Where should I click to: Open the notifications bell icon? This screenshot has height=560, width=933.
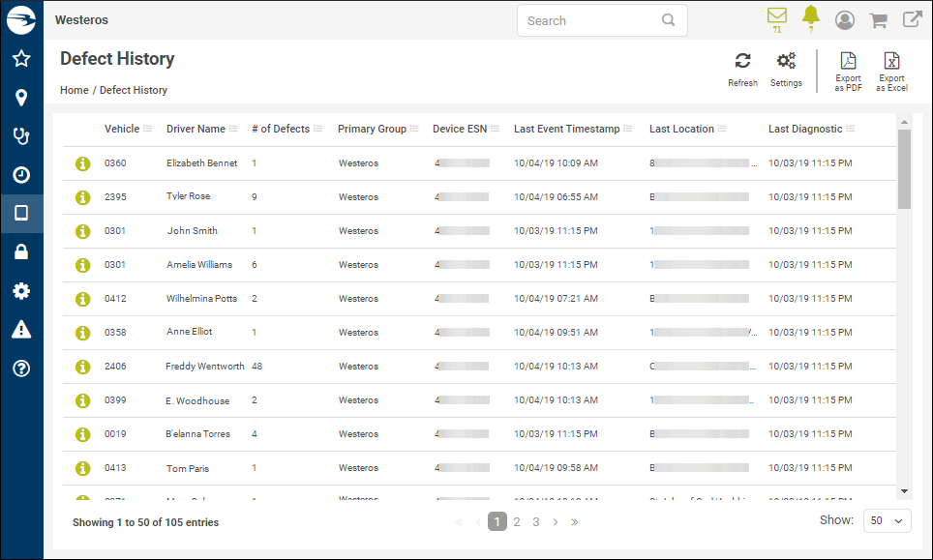click(810, 16)
